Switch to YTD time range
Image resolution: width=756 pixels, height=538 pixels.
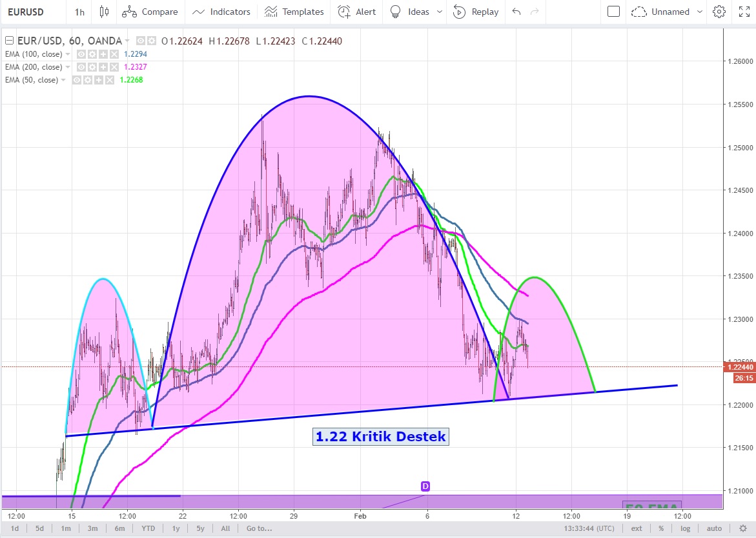coord(148,528)
